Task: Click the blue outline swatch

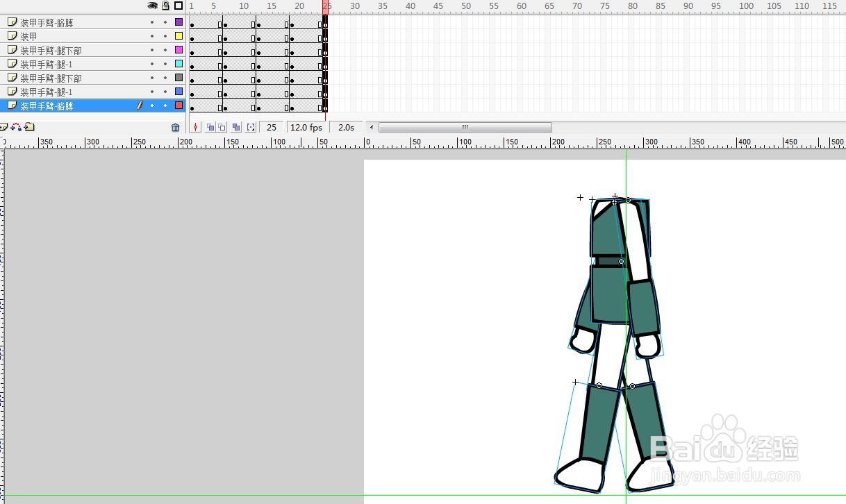Action: [x=179, y=92]
